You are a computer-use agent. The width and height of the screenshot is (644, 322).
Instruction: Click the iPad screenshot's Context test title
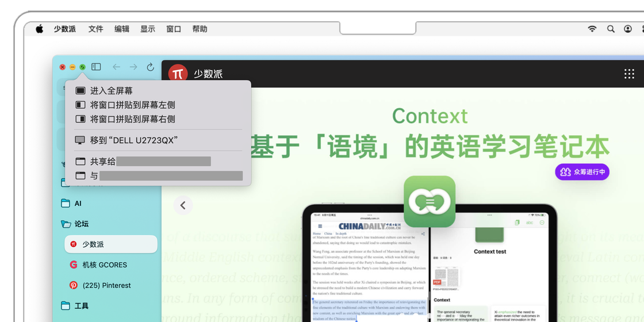pyautogui.click(x=490, y=252)
